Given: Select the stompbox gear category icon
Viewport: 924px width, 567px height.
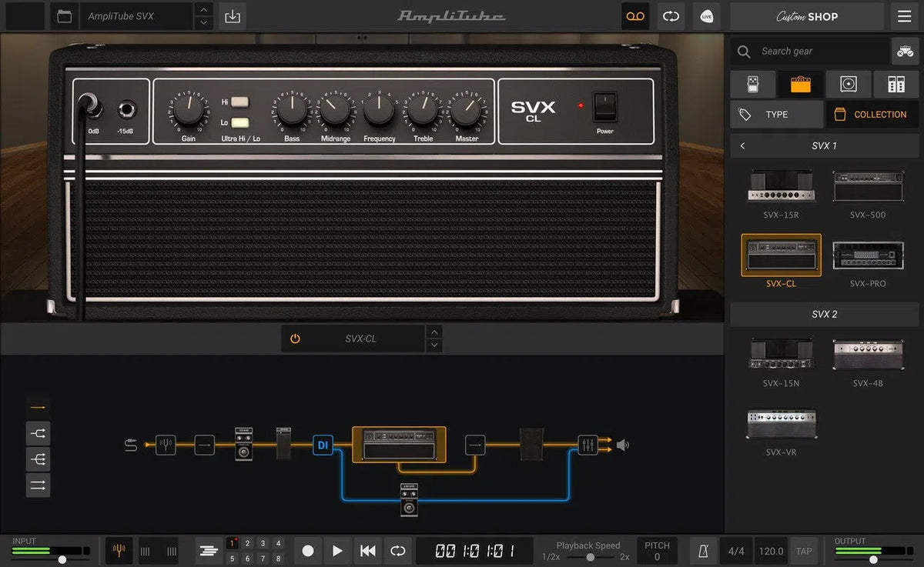Looking at the screenshot, I should 752,84.
